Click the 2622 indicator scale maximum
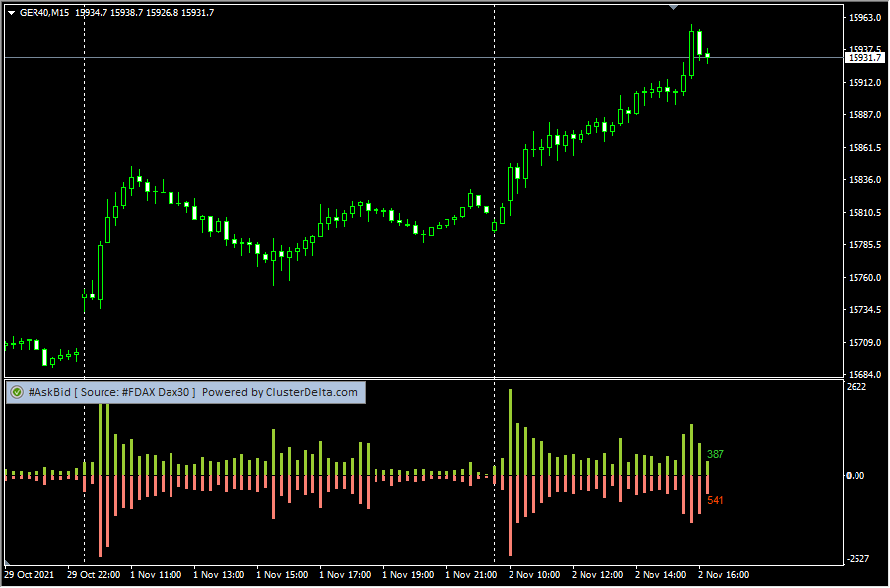The width and height of the screenshot is (890, 588). click(x=856, y=387)
